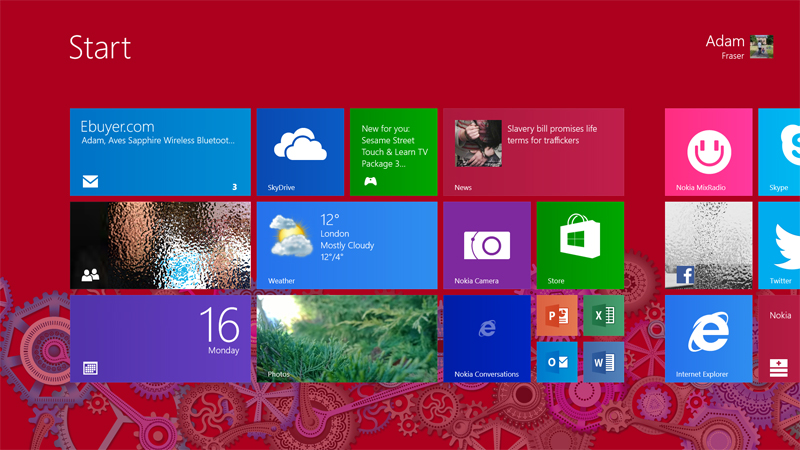Image resolution: width=800 pixels, height=450 pixels.
Task: Open the SkyDrive tile
Action: click(300, 152)
